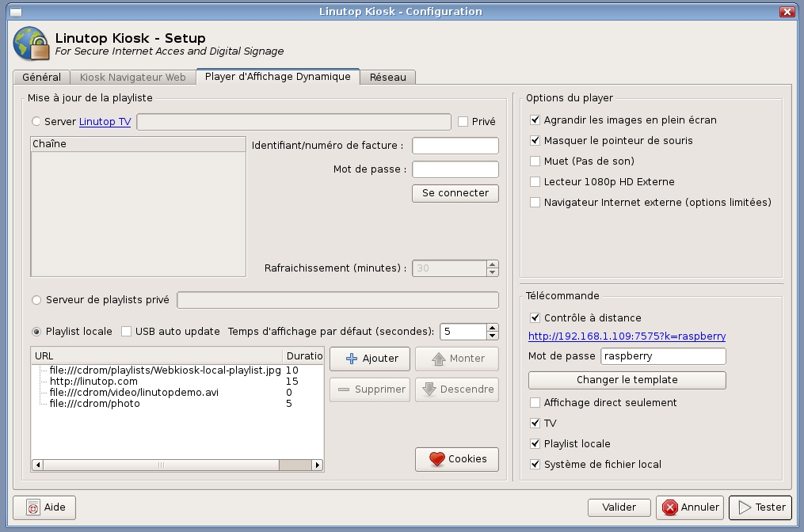
Task: Click the red X icon on Annuler
Action: tap(669, 507)
